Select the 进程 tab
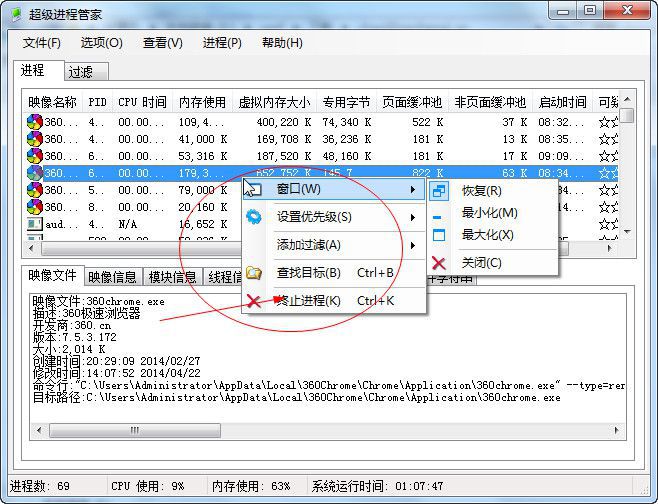Viewport: 658px width, 504px height. (x=39, y=70)
